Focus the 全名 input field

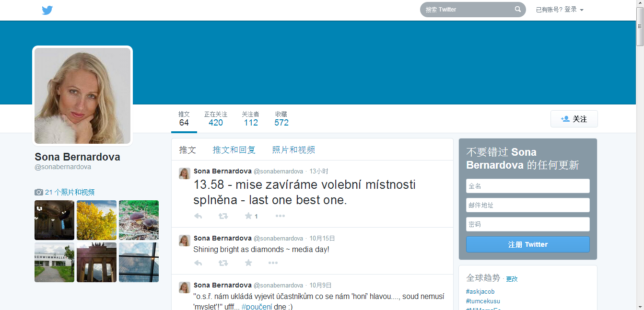pyautogui.click(x=528, y=186)
